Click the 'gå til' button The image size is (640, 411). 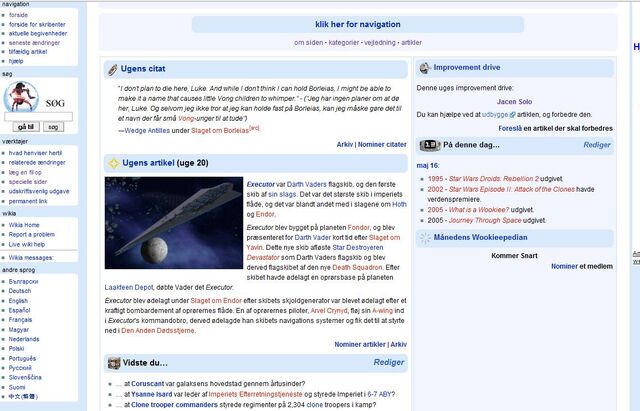coord(26,127)
